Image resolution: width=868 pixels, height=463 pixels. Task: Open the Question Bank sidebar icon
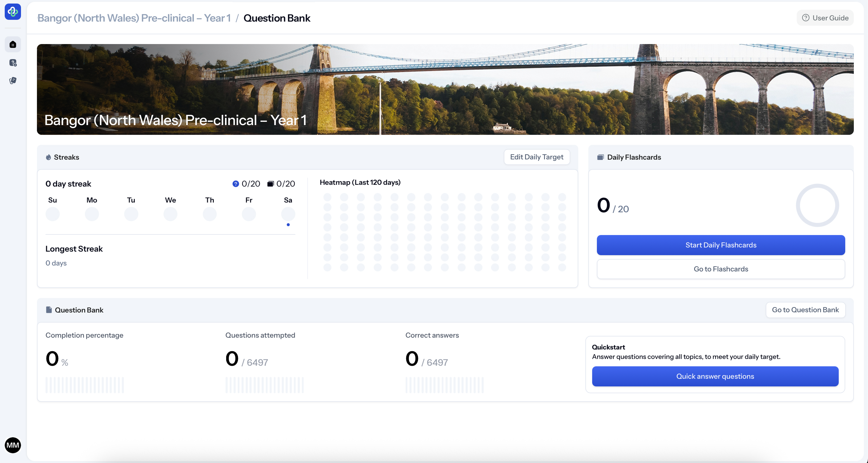coord(13,63)
